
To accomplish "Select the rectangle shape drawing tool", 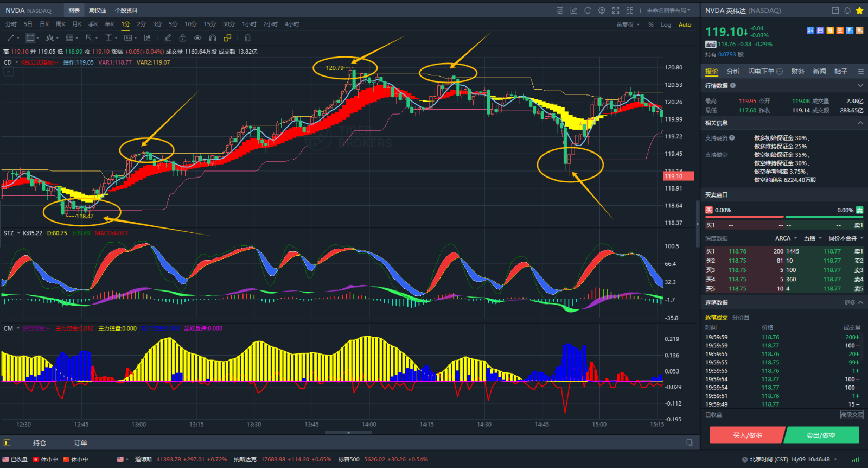I will pos(30,38).
